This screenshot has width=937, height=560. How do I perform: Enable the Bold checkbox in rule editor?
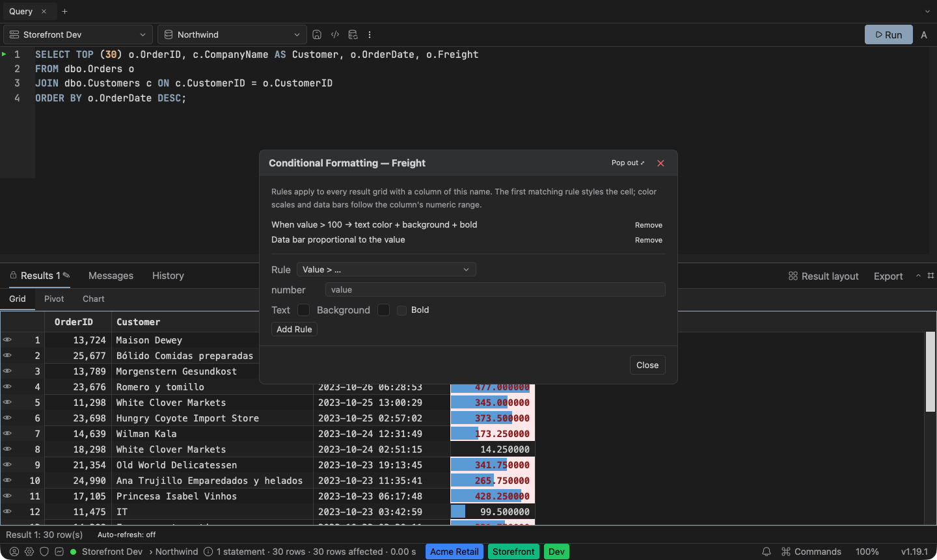pyautogui.click(x=401, y=310)
